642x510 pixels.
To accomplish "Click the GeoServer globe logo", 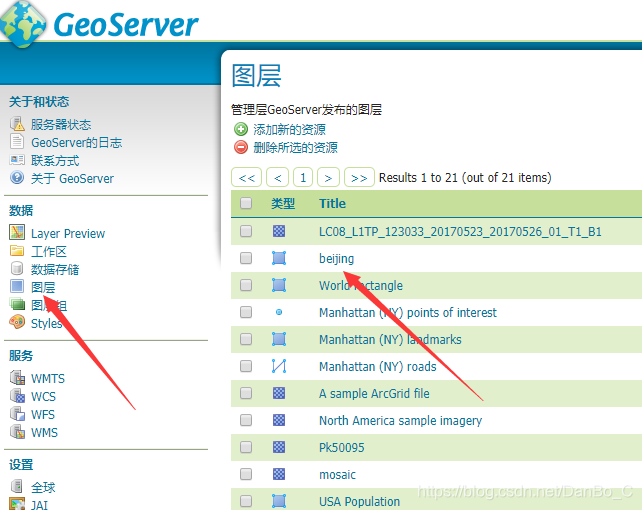I will 23,24.
